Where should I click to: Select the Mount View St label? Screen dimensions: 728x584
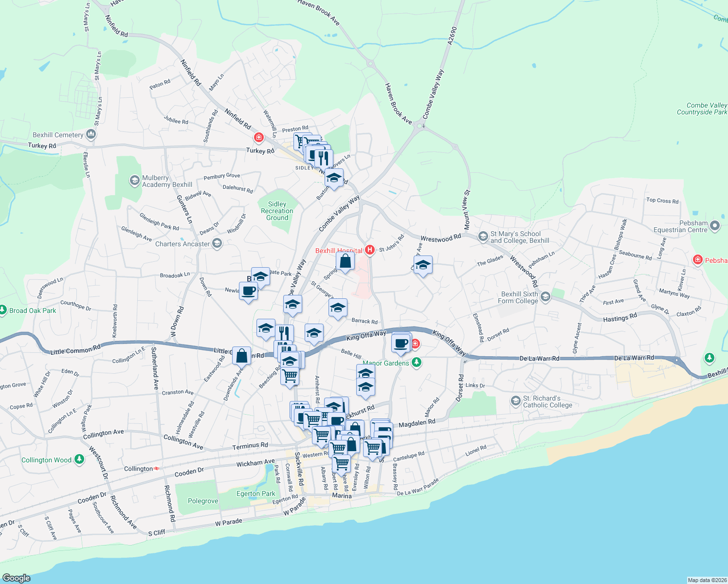467,210
